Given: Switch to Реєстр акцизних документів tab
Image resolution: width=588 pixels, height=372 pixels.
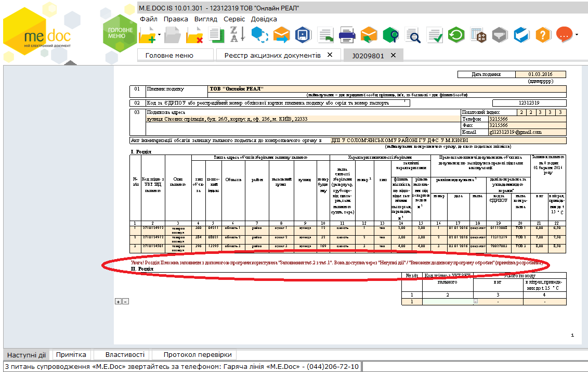Looking at the screenshot, I should [272, 55].
